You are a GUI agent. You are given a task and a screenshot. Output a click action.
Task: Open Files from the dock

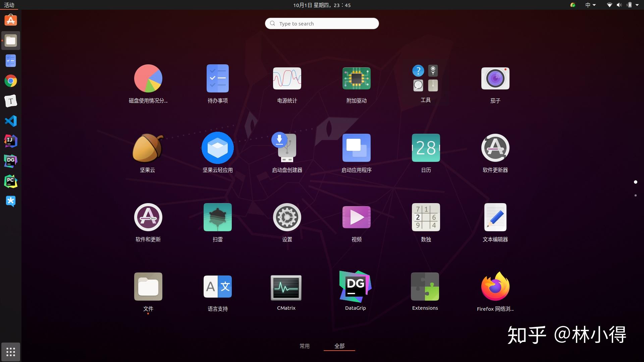11,41
